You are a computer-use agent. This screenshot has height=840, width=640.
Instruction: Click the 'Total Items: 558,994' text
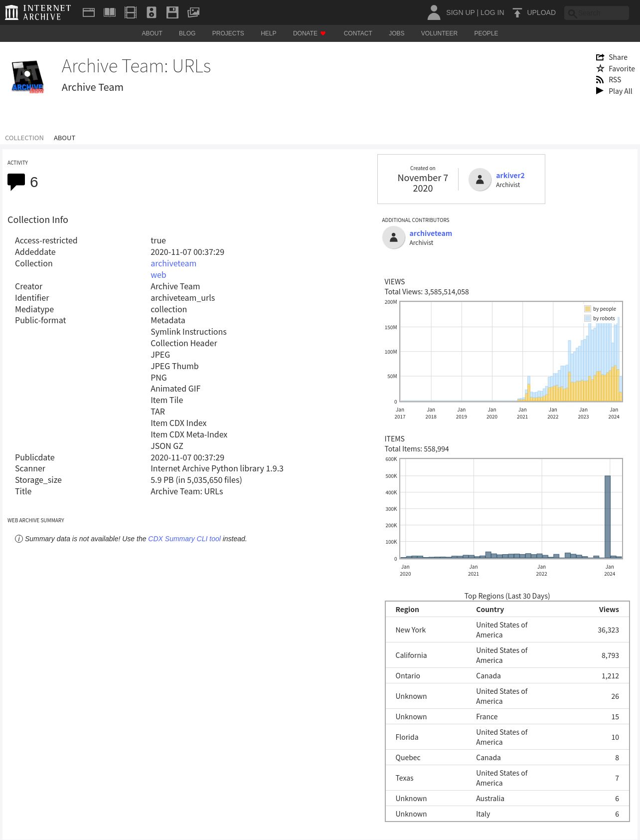click(x=417, y=449)
